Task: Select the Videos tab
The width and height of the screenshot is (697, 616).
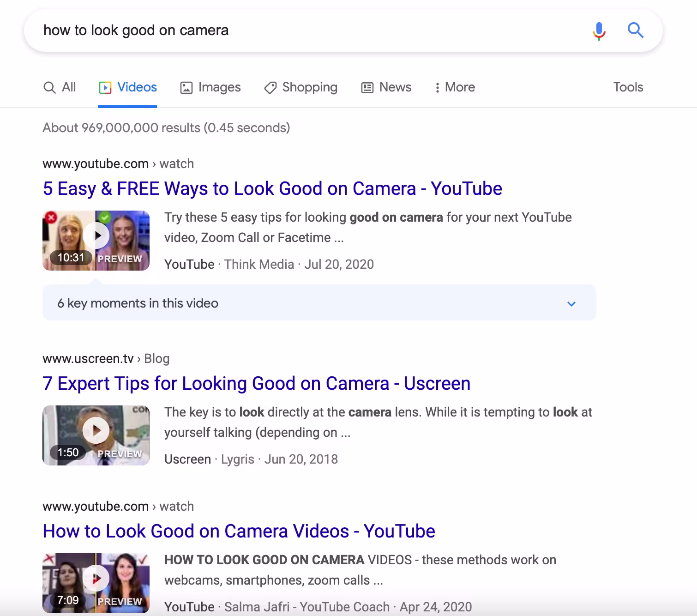Action: 128,87
